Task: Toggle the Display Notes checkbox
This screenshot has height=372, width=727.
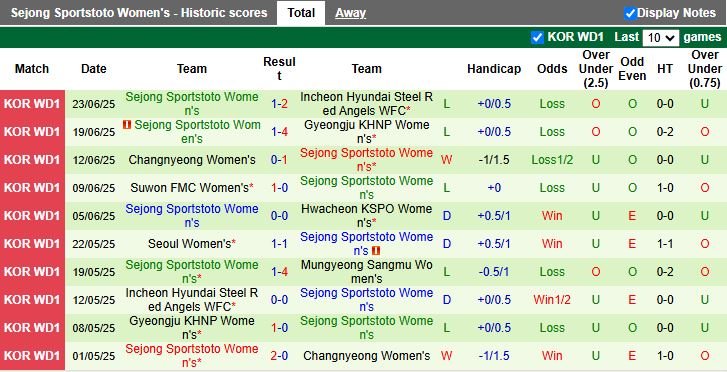Action: pyautogui.click(x=630, y=13)
